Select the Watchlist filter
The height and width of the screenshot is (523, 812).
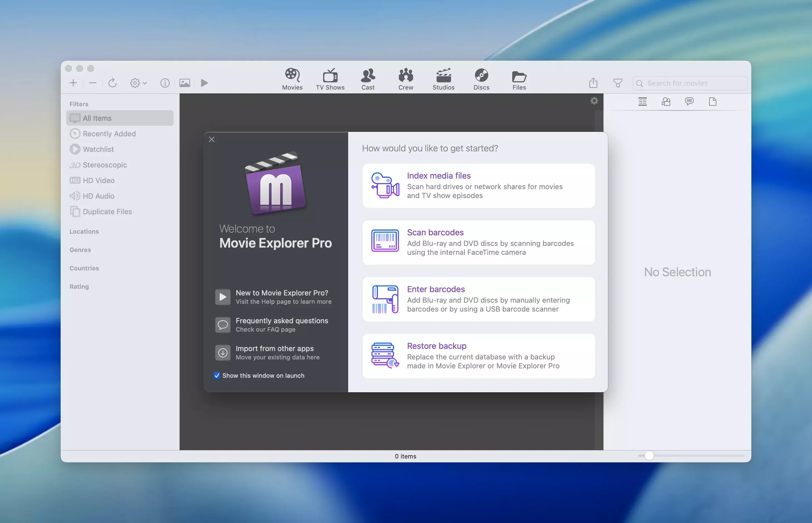(98, 149)
